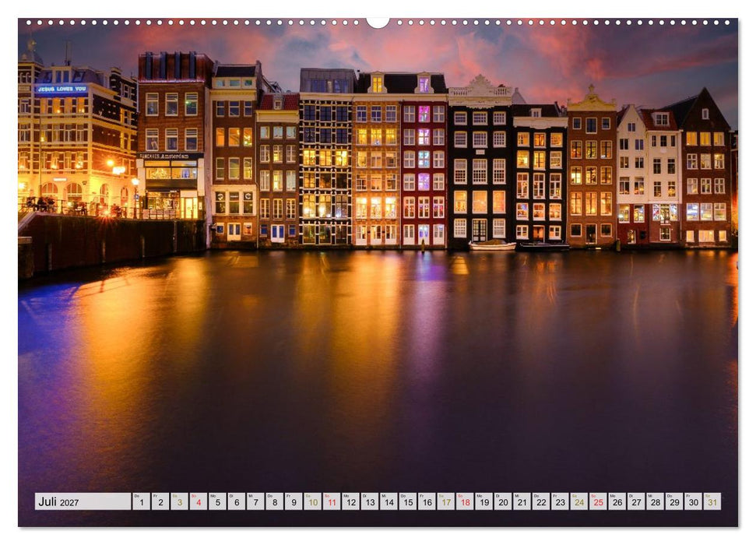Choose Saturday day 3 in calendar strip
756x545 pixels.
pos(179,501)
